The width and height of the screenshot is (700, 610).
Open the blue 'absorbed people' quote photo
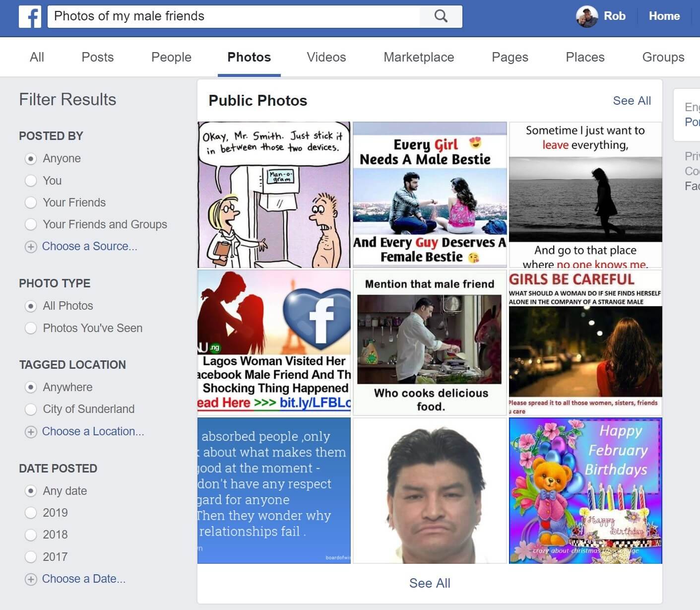click(x=274, y=490)
